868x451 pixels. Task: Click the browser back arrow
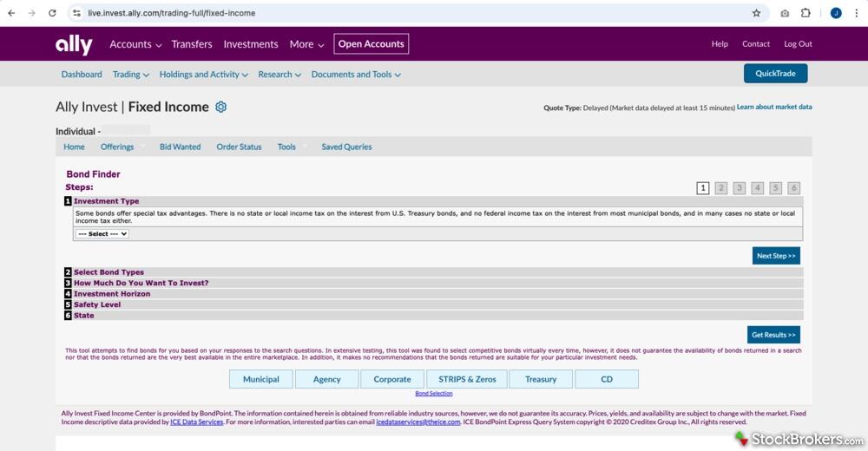11,13
